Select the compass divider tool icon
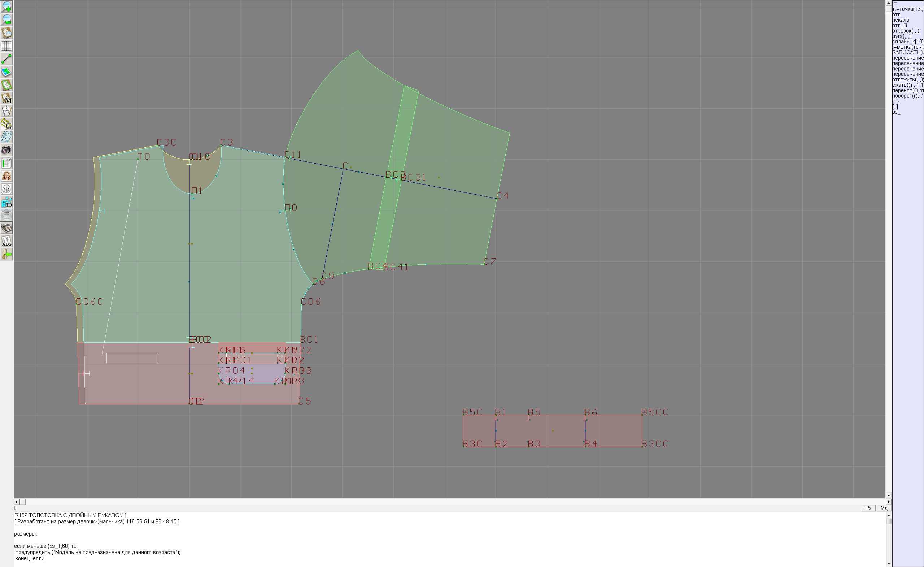Image resolution: width=924 pixels, height=567 pixels. (x=6, y=111)
